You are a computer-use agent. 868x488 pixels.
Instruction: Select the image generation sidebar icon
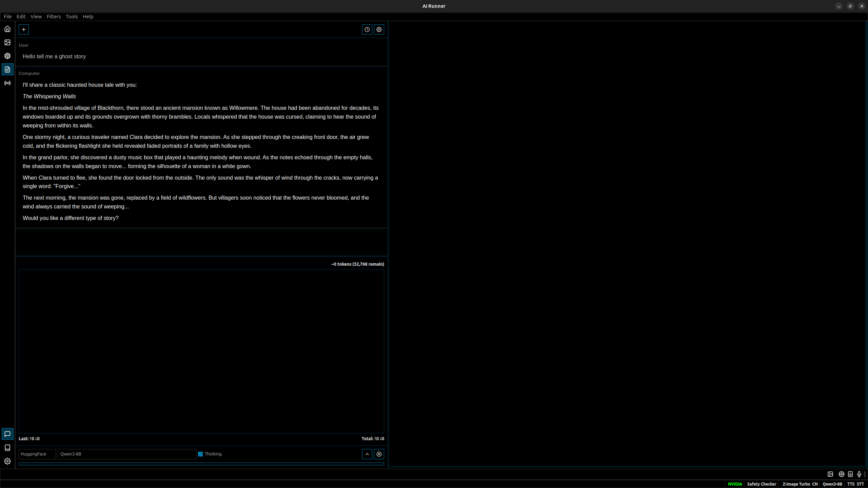tap(7, 42)
